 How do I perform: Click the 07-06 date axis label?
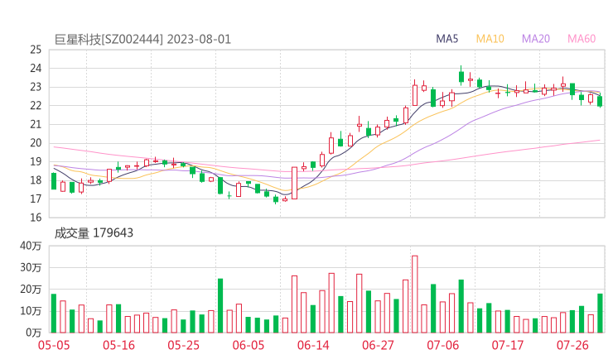(443, 345)
